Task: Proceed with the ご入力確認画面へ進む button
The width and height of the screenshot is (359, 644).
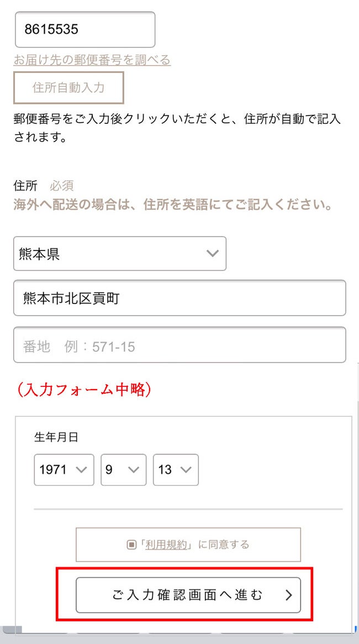Action: pos(188,595)
